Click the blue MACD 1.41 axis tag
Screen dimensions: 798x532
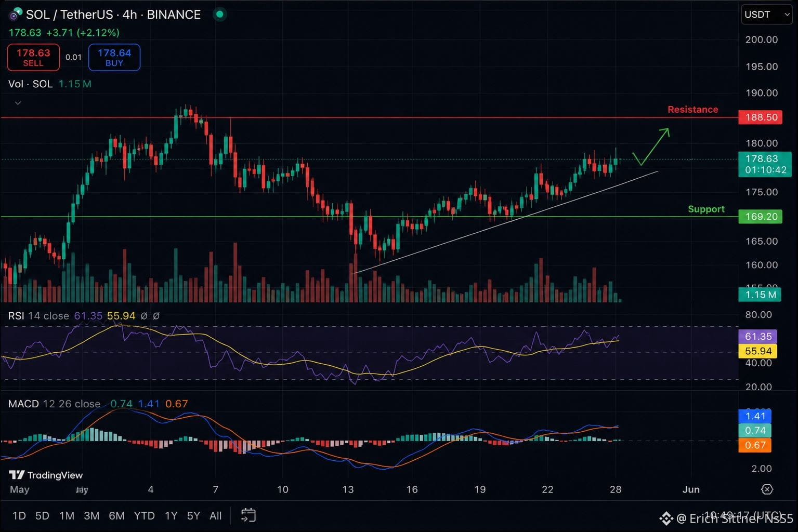tap(755, 416)
